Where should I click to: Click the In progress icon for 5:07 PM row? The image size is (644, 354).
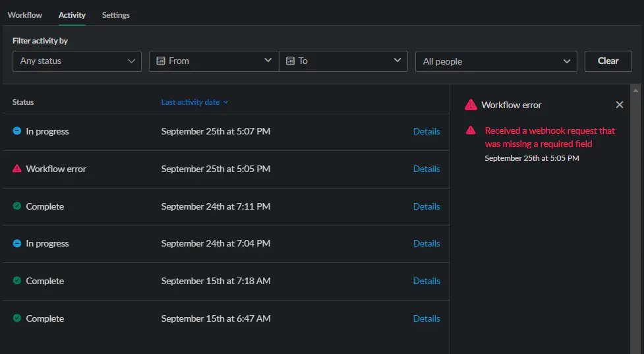(x=17, y=131)
